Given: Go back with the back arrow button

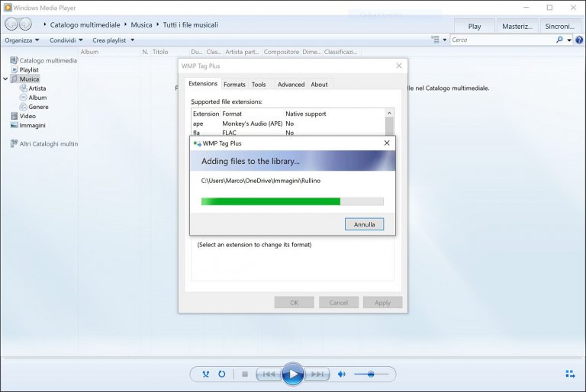Looking at the screenshot, I should (11, 24).
